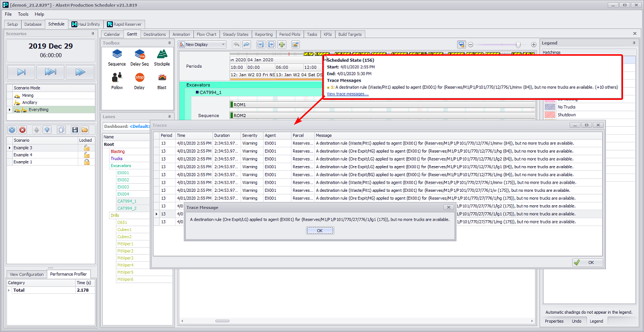
Task: Click OK in the Trace Message dialog
Action: coord(319,230)
